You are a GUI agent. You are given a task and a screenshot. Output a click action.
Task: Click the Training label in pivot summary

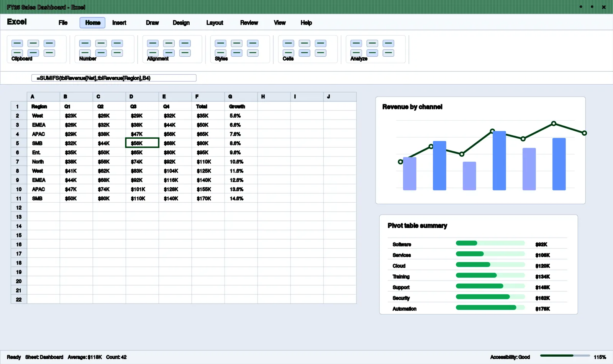coord(401,277)
